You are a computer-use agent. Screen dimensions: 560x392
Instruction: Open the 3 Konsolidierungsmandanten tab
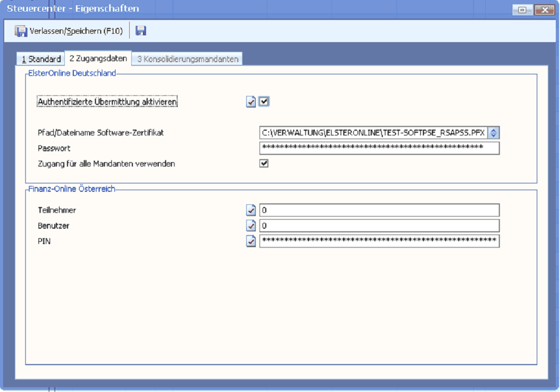(x=188, y=59)
